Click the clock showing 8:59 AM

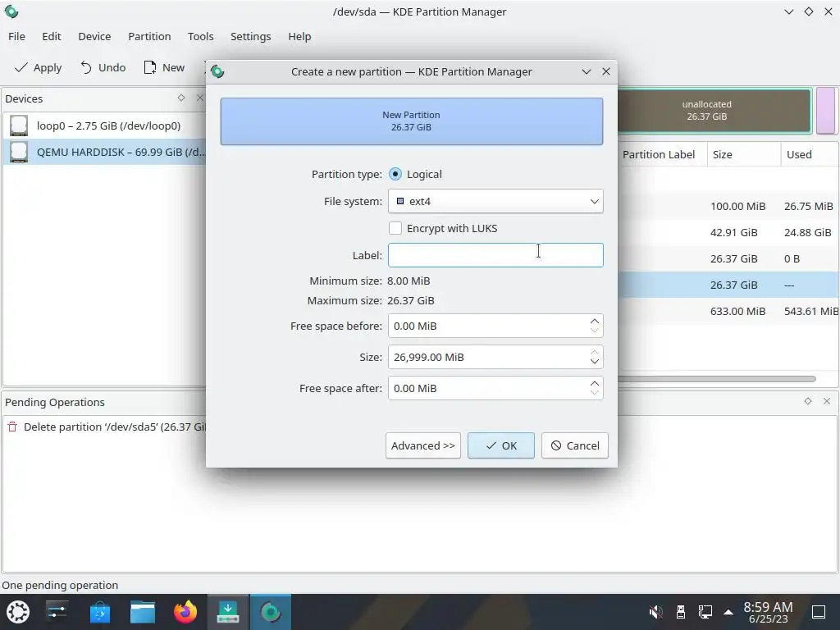tap(768, 612)
